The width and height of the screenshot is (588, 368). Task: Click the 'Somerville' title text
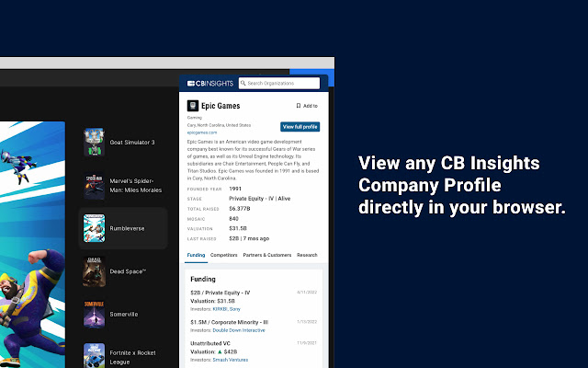point(124,315)
